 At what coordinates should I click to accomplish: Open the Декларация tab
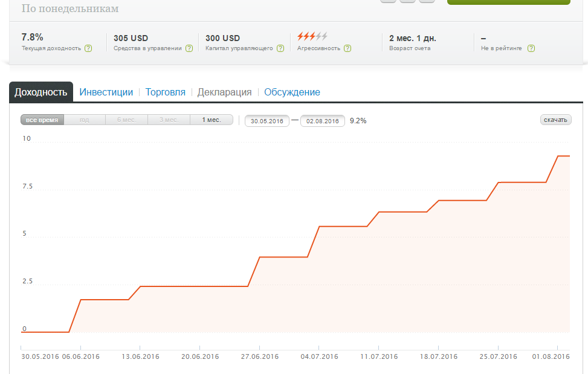224,92
